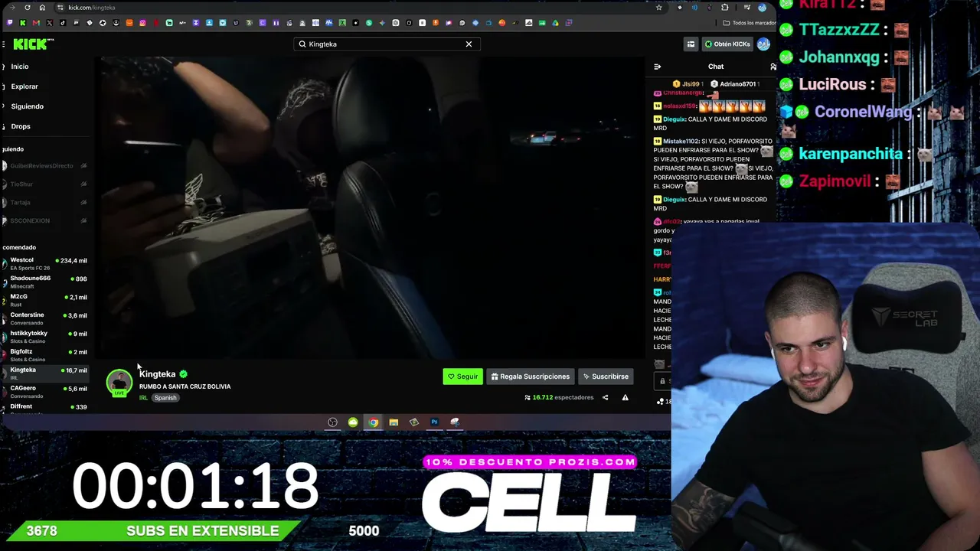Click the Obtén KICKs button

pyautogui.click(x=727, y=44)
